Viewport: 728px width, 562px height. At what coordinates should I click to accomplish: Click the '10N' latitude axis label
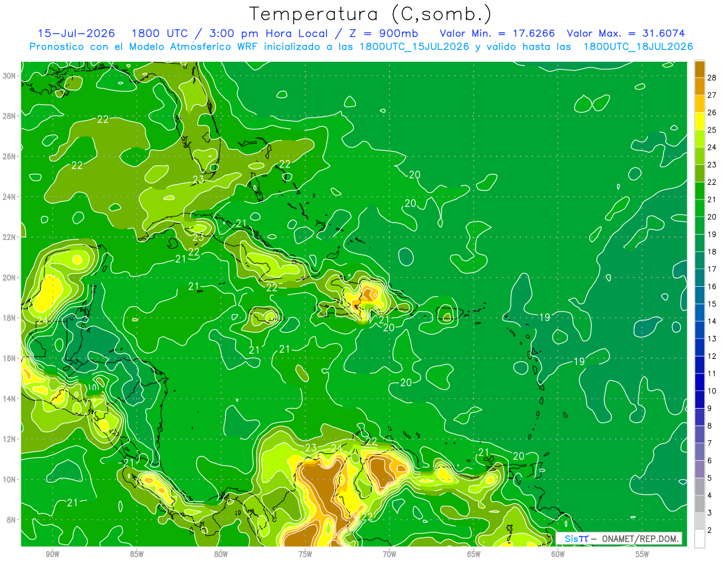click(9, 480)
